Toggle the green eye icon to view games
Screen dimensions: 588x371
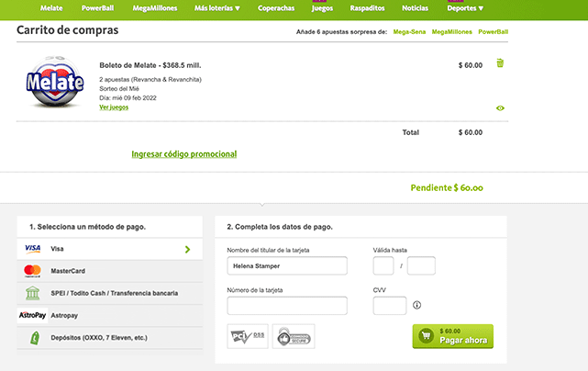[500, 108]
